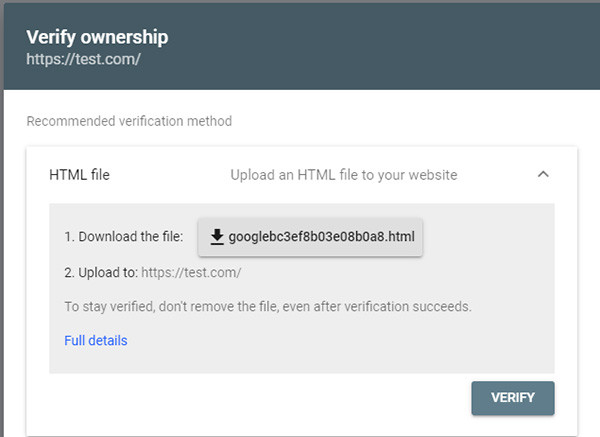Select the HTML file method title

pos(80,175)
